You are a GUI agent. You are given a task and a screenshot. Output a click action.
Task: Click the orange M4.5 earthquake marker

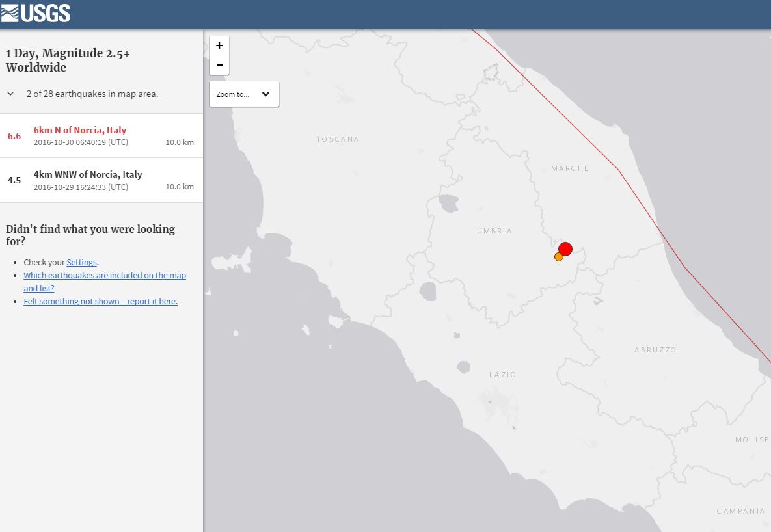pyautogui.click(x=558, y=257)
